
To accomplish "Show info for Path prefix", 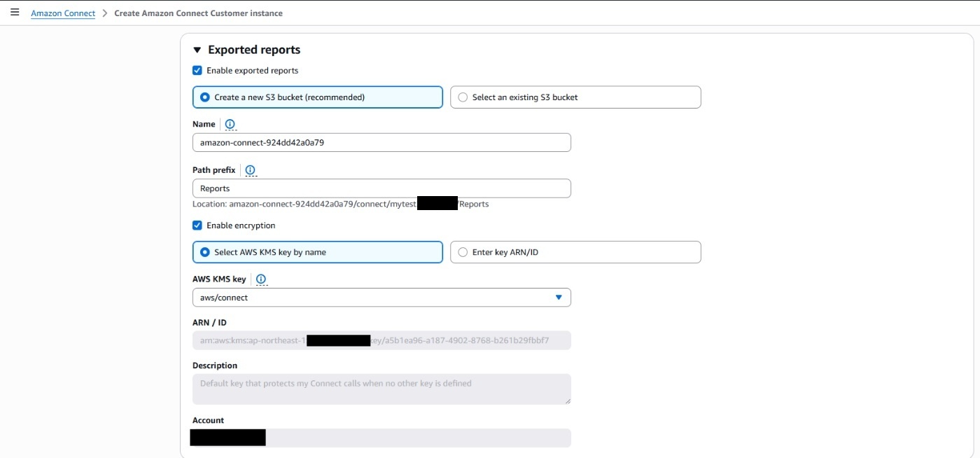I will [251, 170].
